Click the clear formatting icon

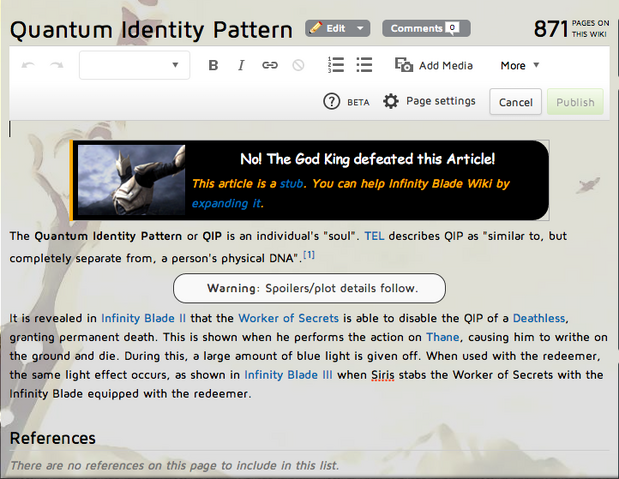click(298, 65)
